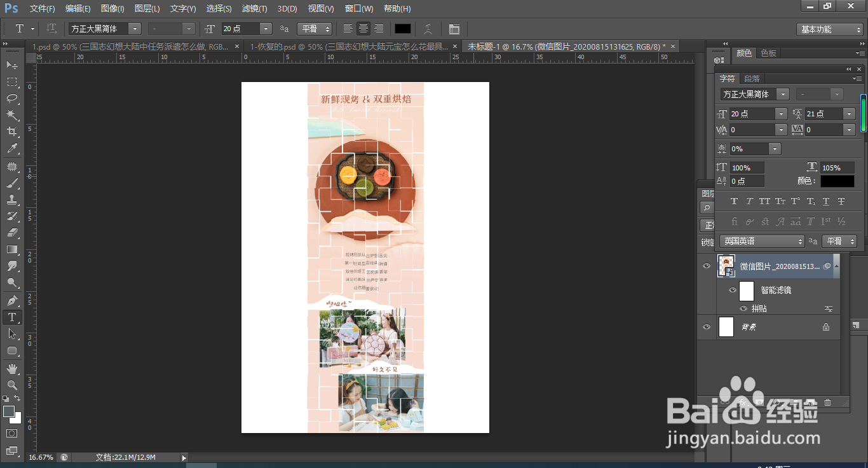Expand the 基本功能 workspace dropdown

click(x=830, y=29)
